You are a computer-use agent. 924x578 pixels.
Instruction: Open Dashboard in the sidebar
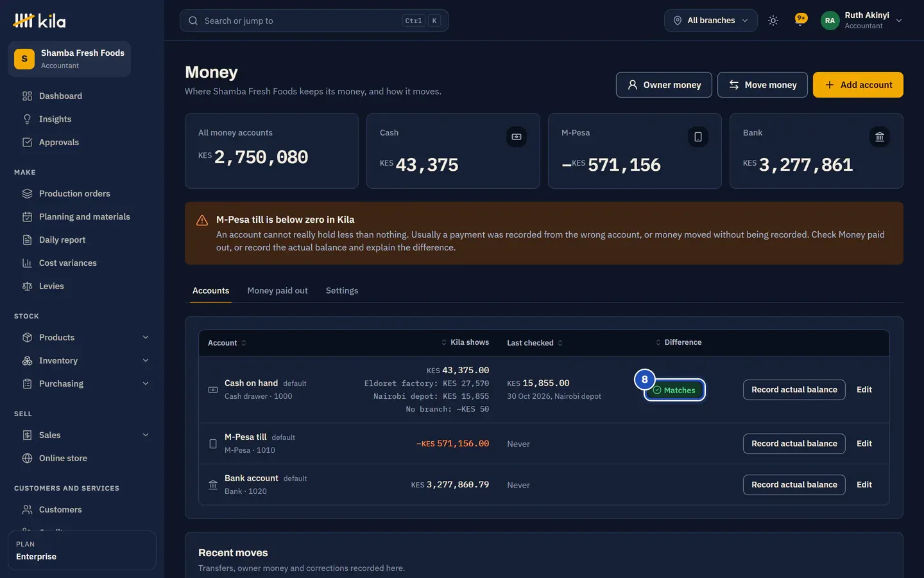82,96
